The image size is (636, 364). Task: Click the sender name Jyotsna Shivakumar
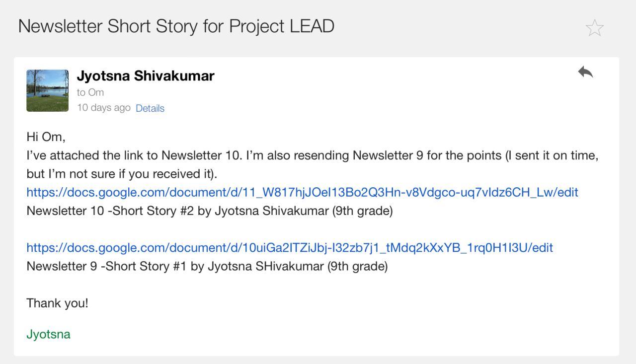click(146, 76)
